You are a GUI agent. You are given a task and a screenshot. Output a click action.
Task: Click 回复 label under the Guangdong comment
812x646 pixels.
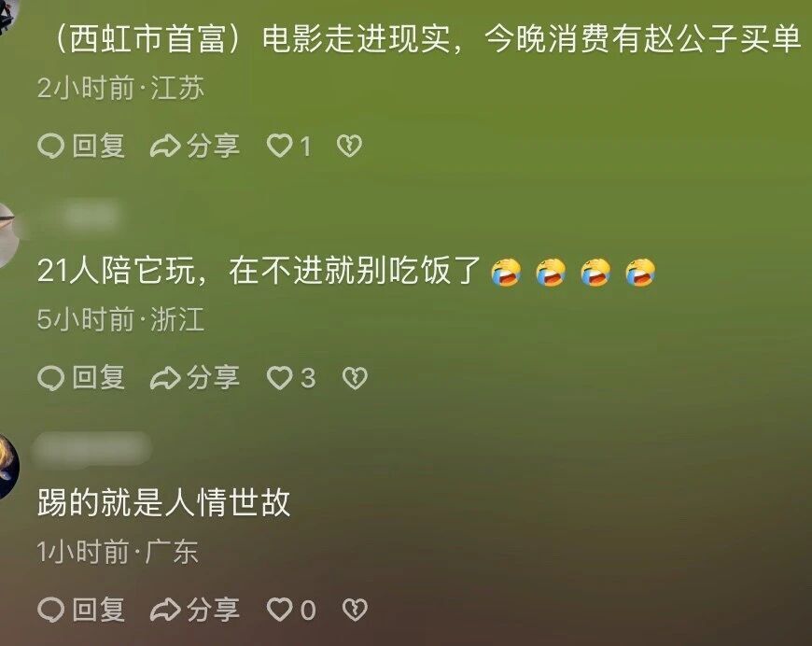[x=98, y=610]
